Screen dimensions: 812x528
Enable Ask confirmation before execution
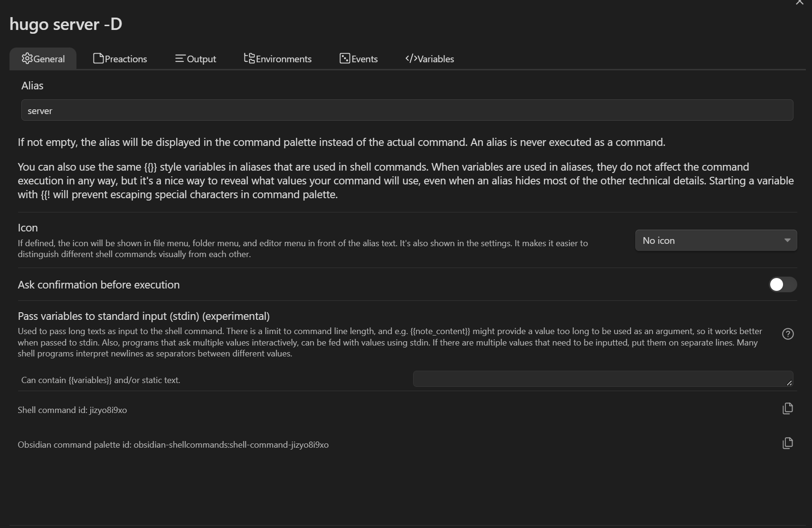(x=783, y=285)
